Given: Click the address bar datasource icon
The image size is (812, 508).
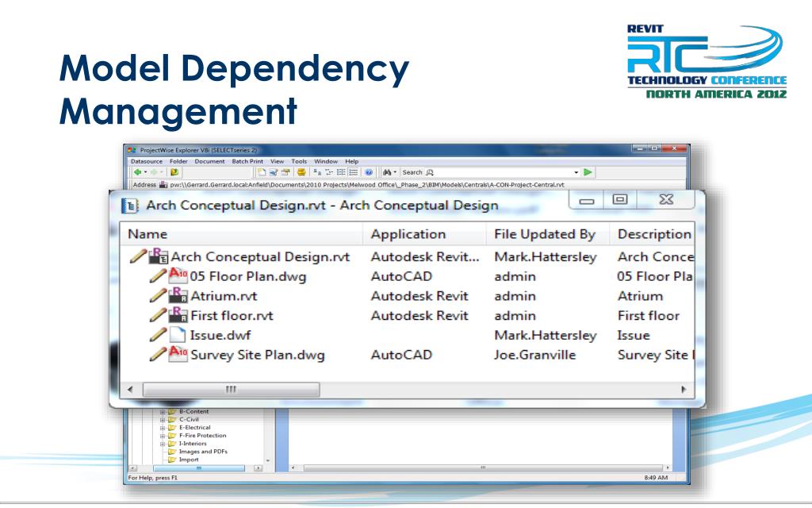Looking at the screenshot, I should 163,184.
